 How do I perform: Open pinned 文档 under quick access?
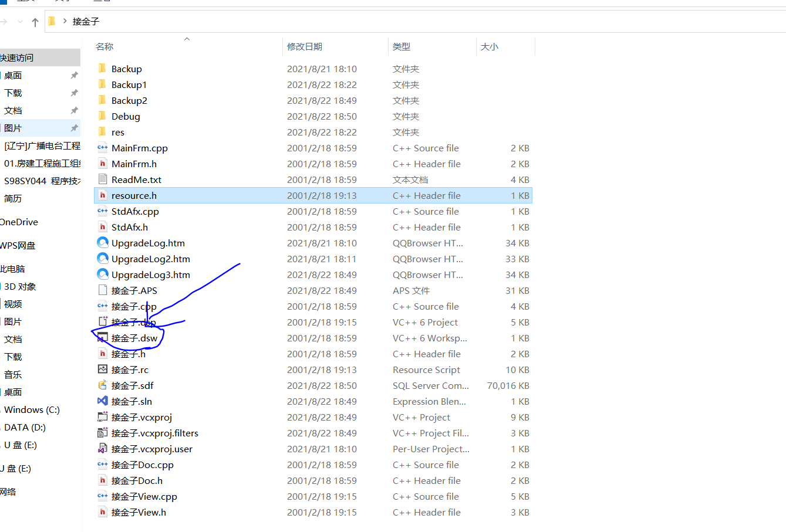click(13, 110)
